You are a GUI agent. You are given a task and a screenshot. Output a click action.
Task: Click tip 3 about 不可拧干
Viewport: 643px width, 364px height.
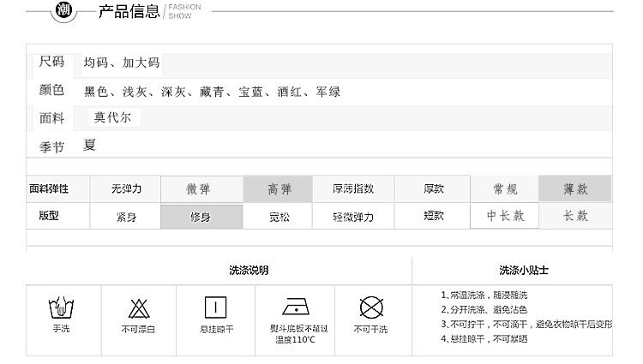coord(526,325)
